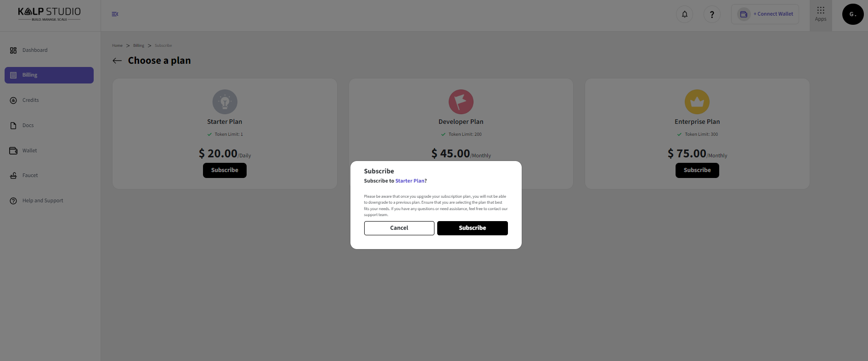Open the Apps grid launcher
Image resolution: width=868 pixels, height=361 pixels.
point(821,14)
